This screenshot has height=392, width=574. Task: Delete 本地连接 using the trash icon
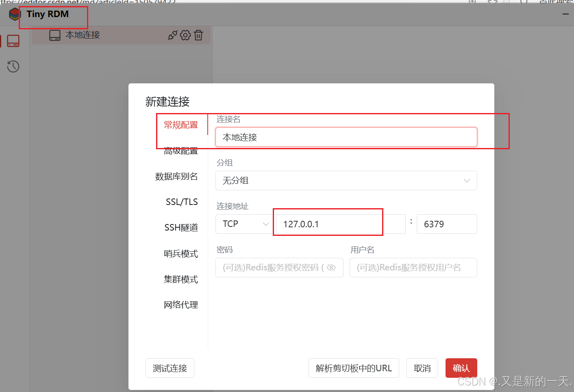(x=198, y=35)
